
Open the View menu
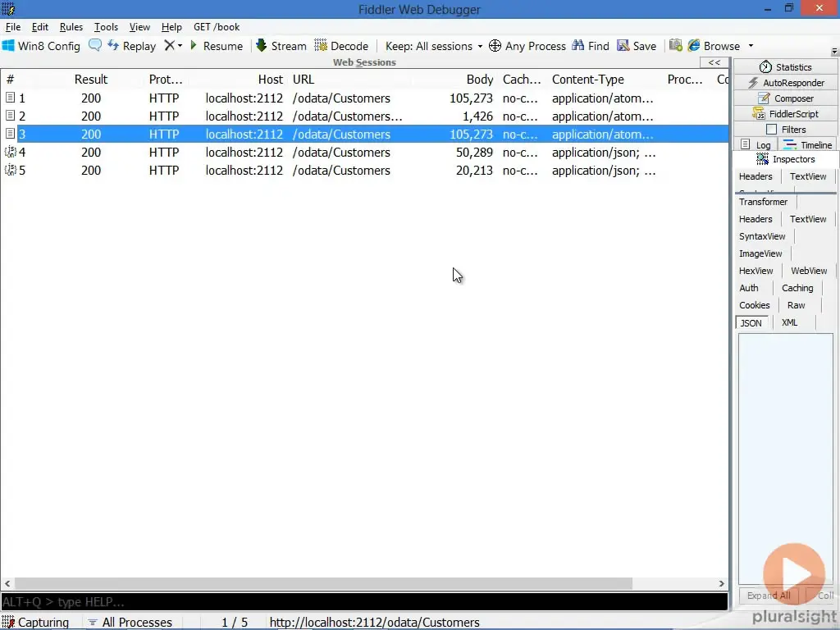[x=139, y=27]
